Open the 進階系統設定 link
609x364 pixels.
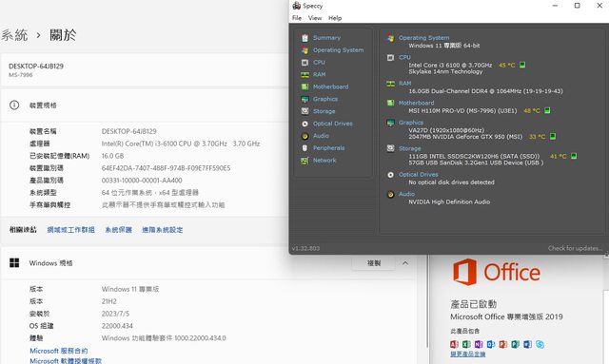(163, 230)
